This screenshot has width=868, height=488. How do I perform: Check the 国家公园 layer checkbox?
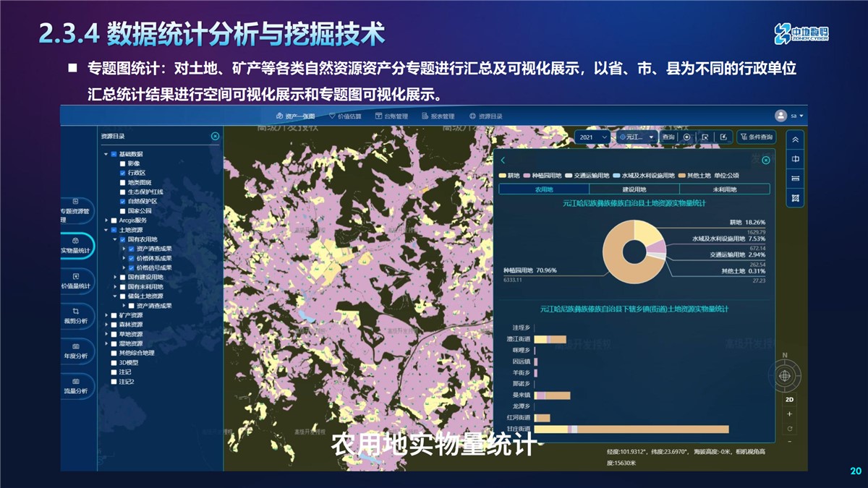(x=122, y=210)
